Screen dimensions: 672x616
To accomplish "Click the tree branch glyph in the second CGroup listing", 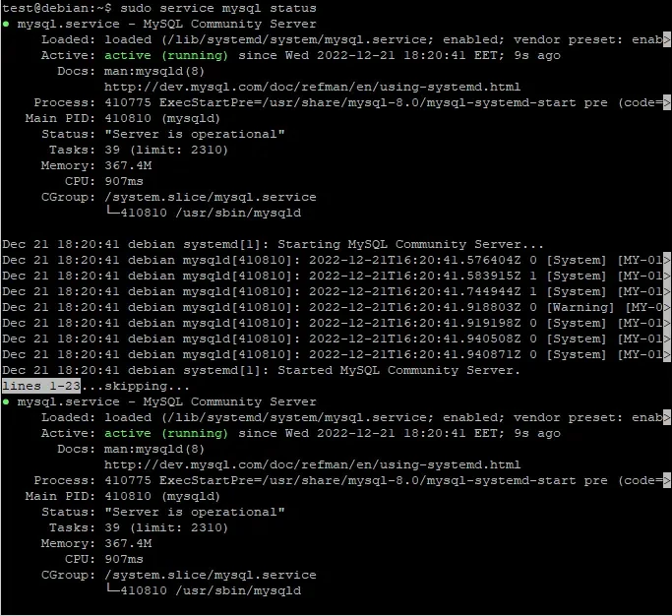I will [111, 590].
